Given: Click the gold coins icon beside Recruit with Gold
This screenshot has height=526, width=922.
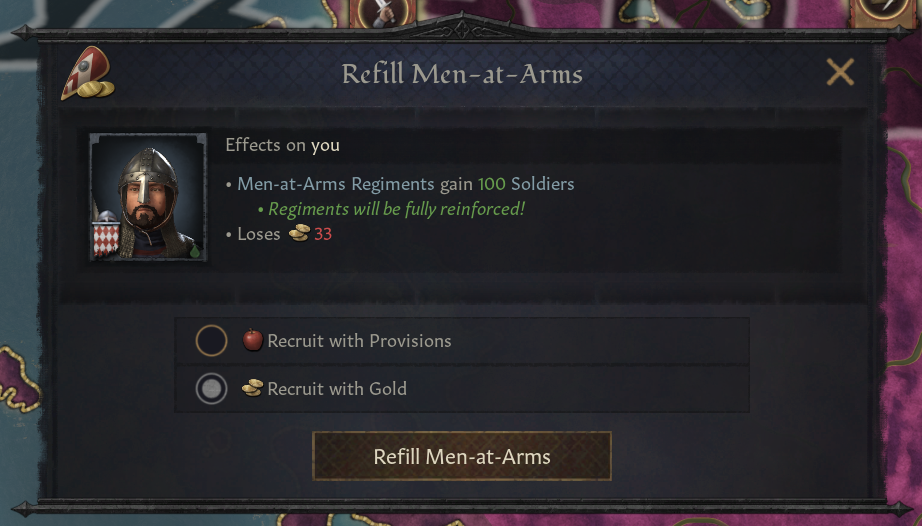Looking at the screenshot, I should coord(253,388).
